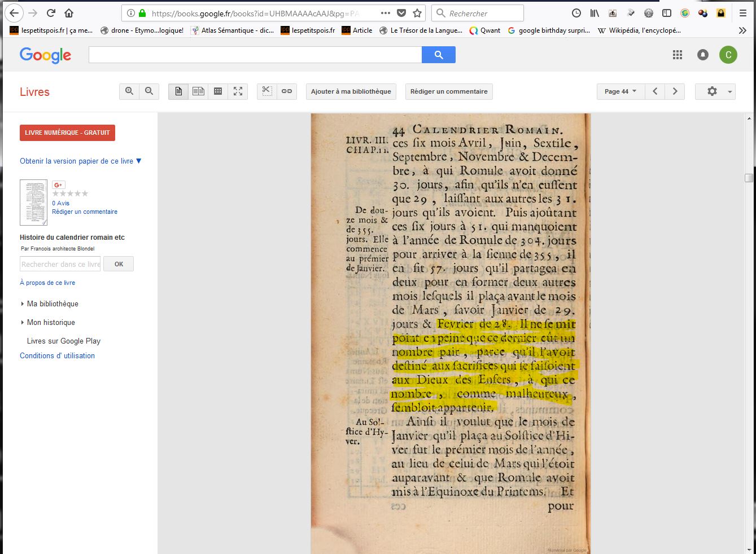Switch to single page view

(178, 91)
